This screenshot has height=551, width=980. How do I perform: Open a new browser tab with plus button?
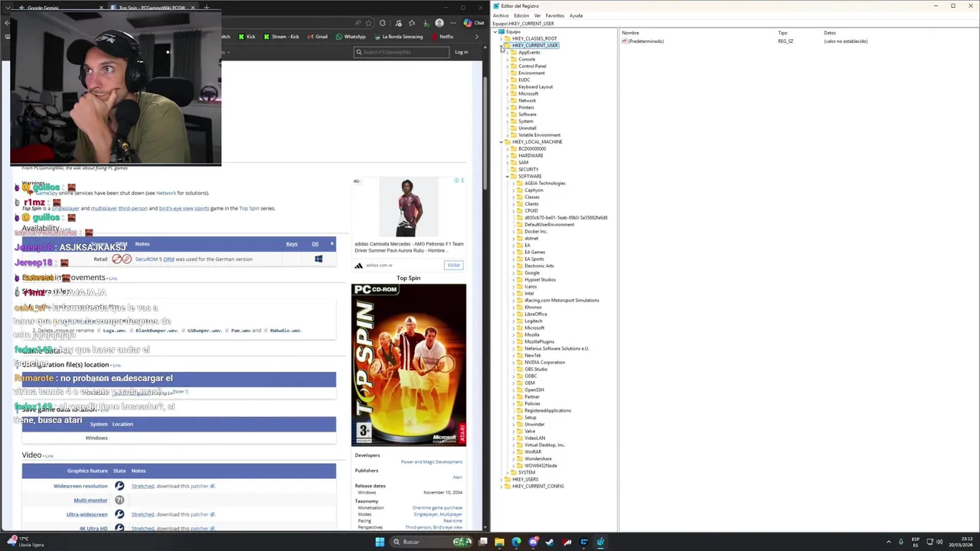(206, 8)
